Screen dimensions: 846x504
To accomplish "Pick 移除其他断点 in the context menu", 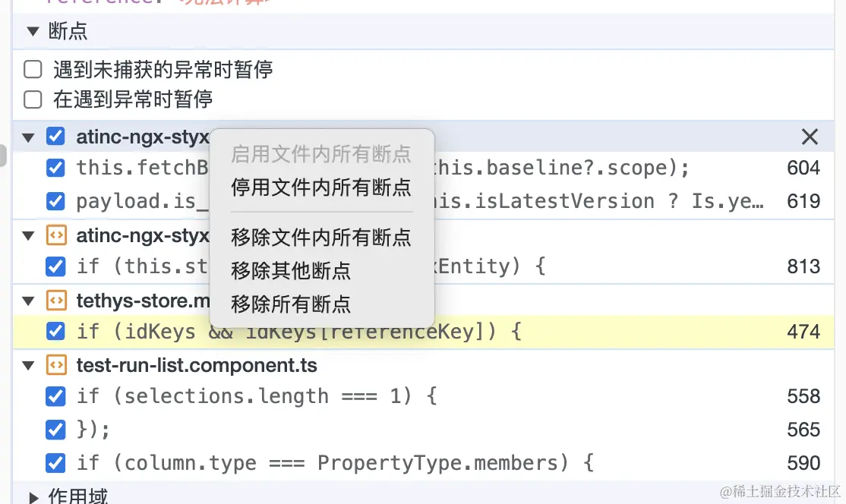I will point(291,270).
